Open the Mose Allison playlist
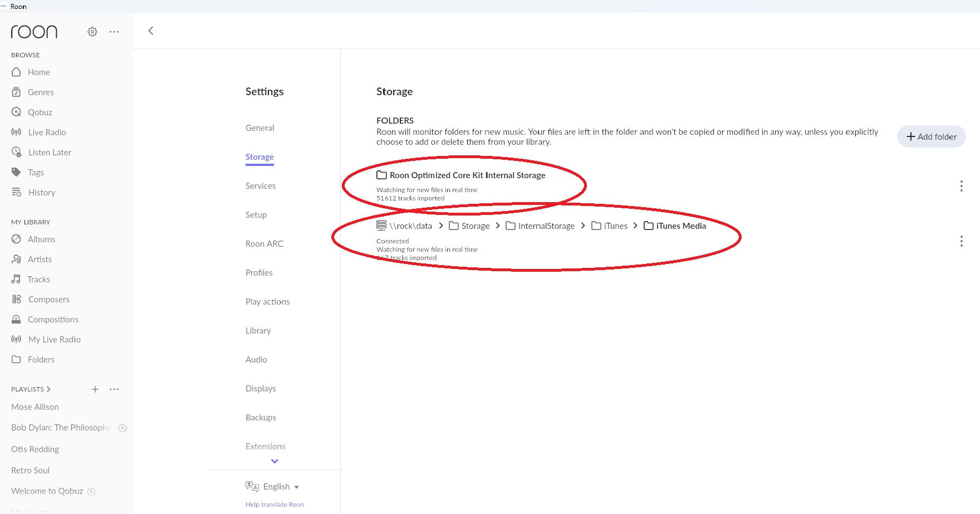 35,407
